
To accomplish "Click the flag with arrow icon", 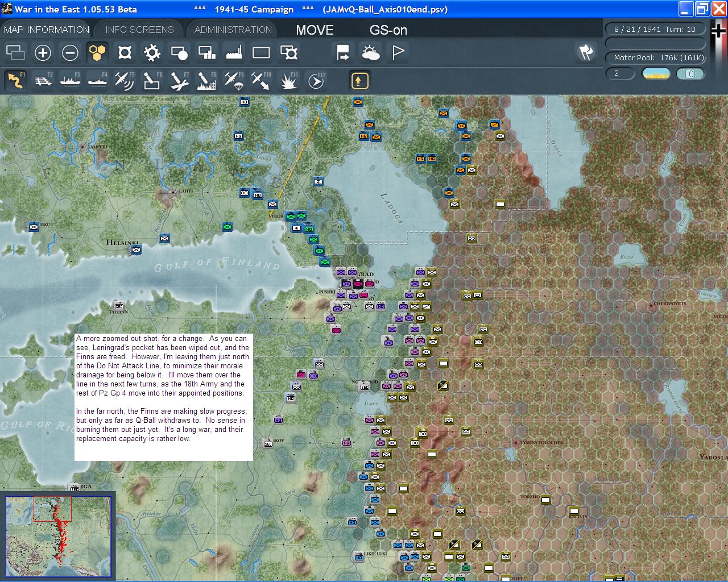I will click(x=343, y=53).
